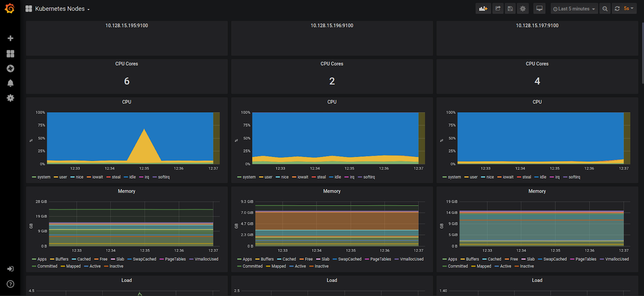Click the left Memory panel title
The height and width of the screenshot is (296, 644).
[127, 191]
